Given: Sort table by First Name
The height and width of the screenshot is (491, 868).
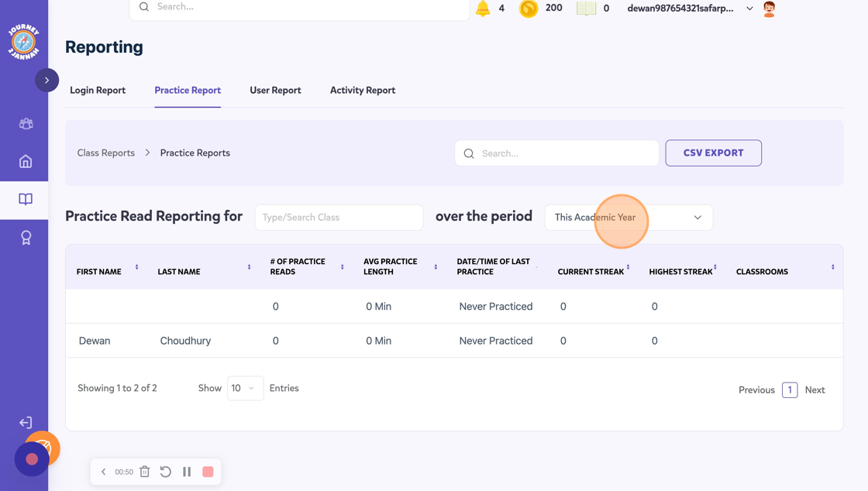Looking at the screenshot, I should [x=136, y=267].
